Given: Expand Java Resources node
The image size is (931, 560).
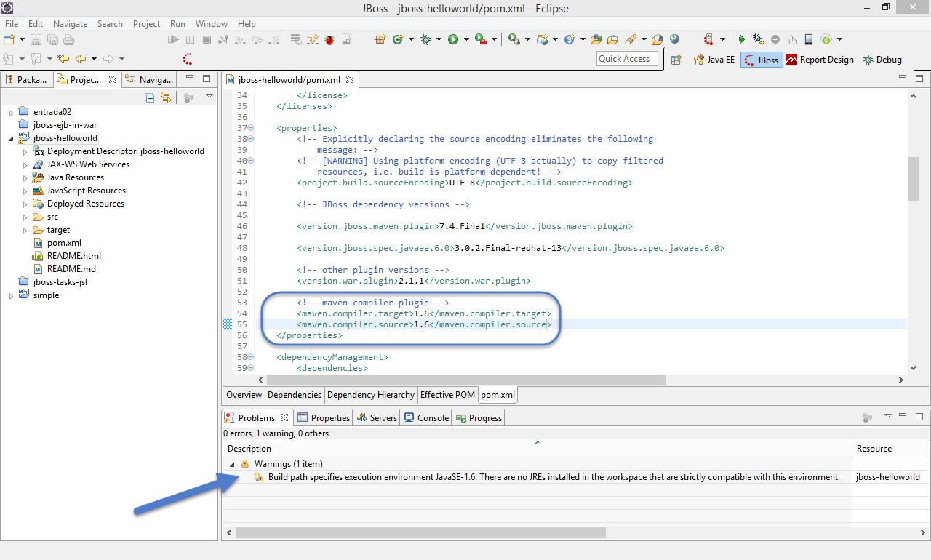Looking at the screenshot, I should pos(25,177).
